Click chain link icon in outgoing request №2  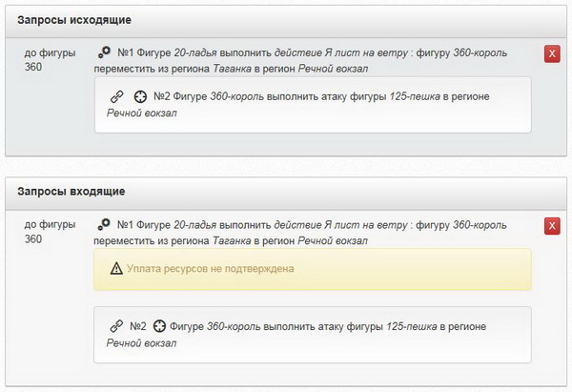pos(117,96)
